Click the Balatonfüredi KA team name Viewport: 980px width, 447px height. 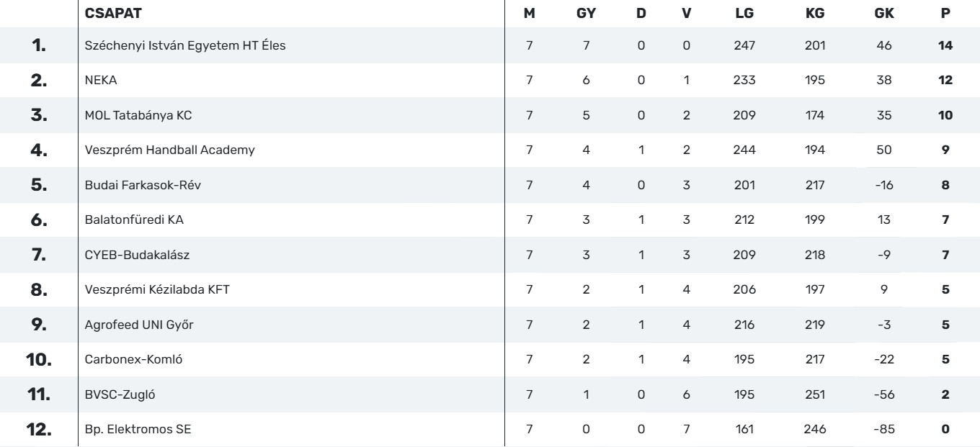point(134,220)
